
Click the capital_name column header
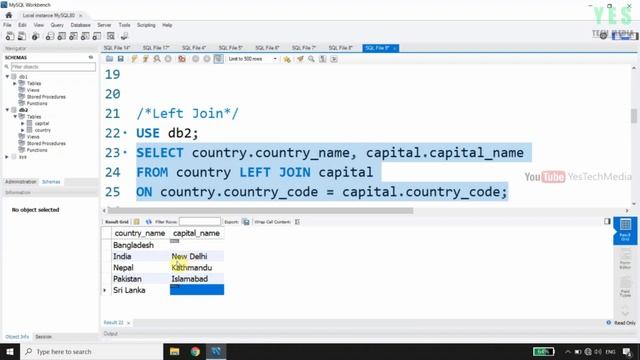pyautogui.click(x=196, y=233)
